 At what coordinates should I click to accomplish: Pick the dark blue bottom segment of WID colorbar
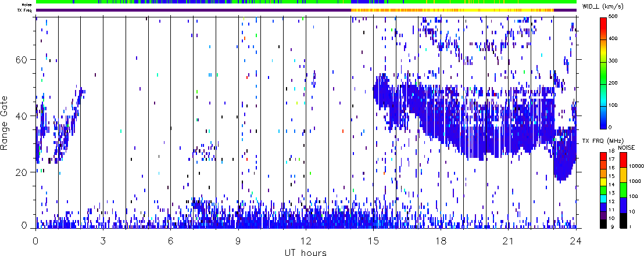click(x=603, y=117)
